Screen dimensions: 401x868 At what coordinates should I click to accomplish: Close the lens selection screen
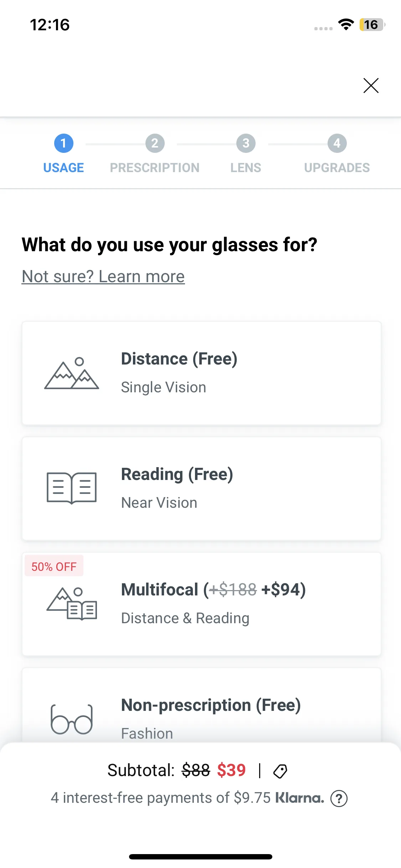[x=371, y=86]
